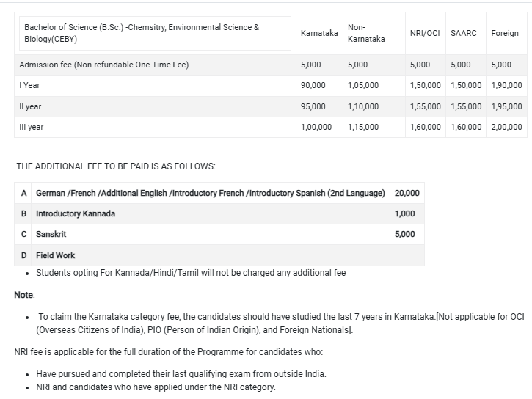Select the German/French 2nd Language row
The image size is (532, 399).
[210, 193]
